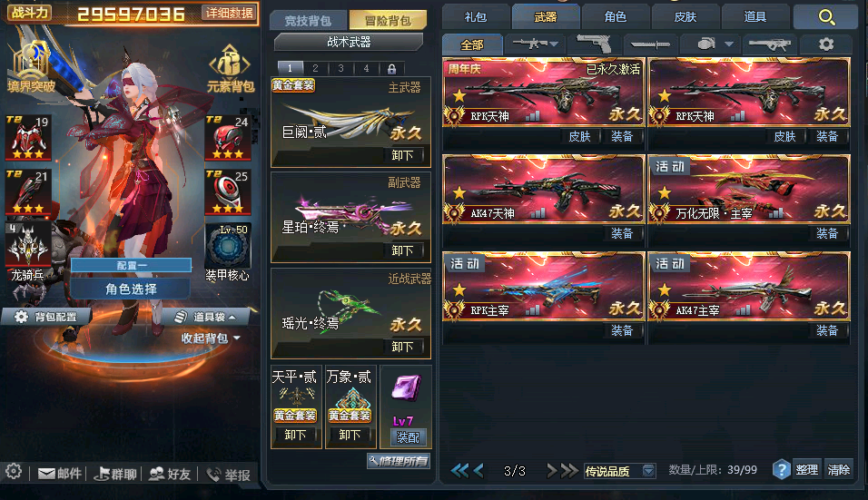Viewport: 868px width, 500px height.
Task: Collapse backpack via 收起背包 arrow
Action: 237,338
